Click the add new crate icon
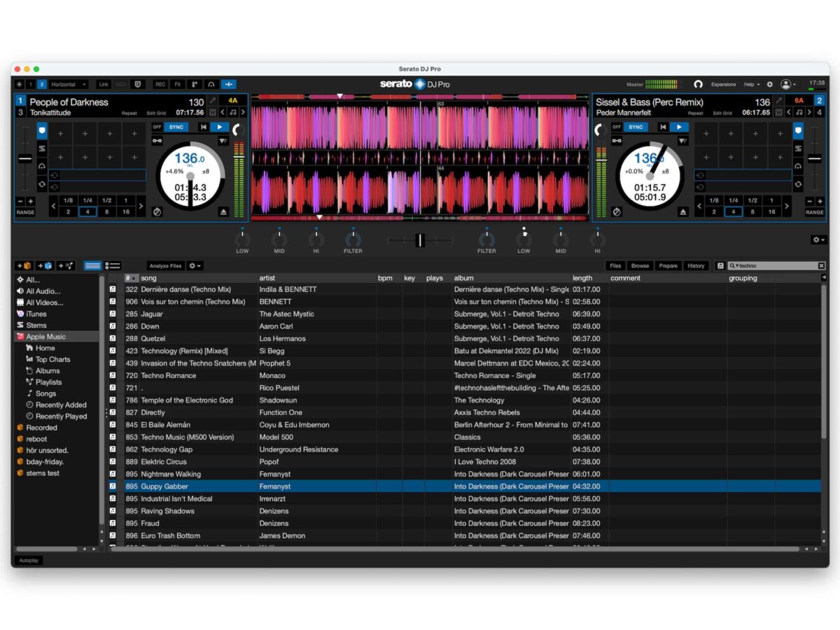840x630 pixels. click(x=23, y=266)
